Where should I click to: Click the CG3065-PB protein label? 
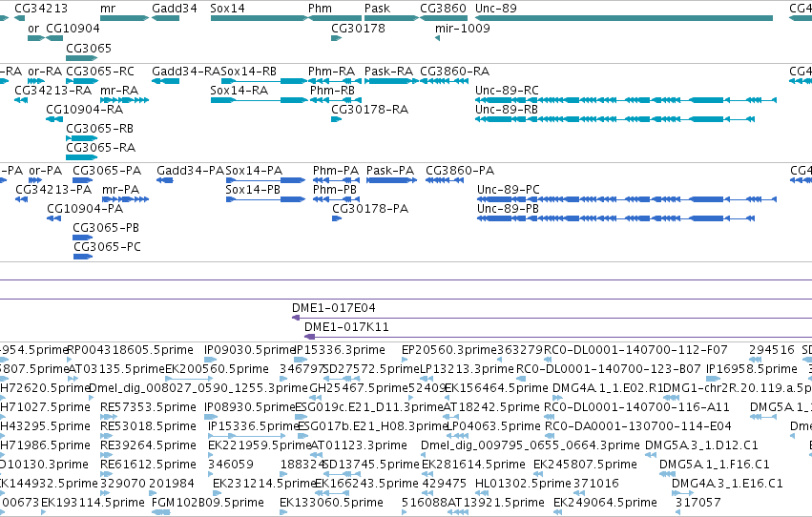tap(106, 227)
